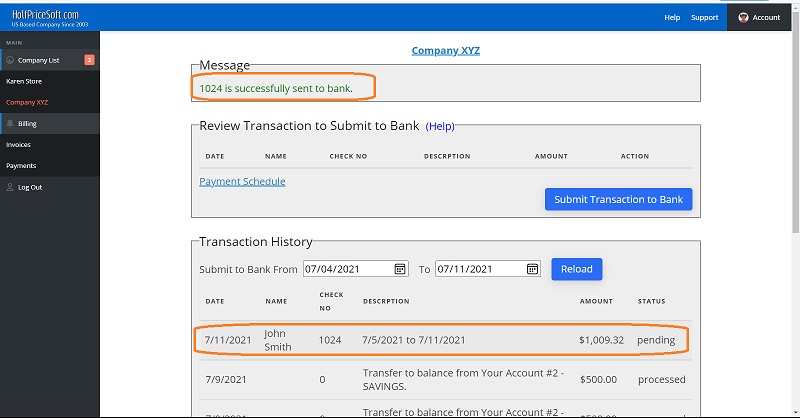The image size is (800, 418).
Task: Click the Account avatar picture
Action: point(743,17)
